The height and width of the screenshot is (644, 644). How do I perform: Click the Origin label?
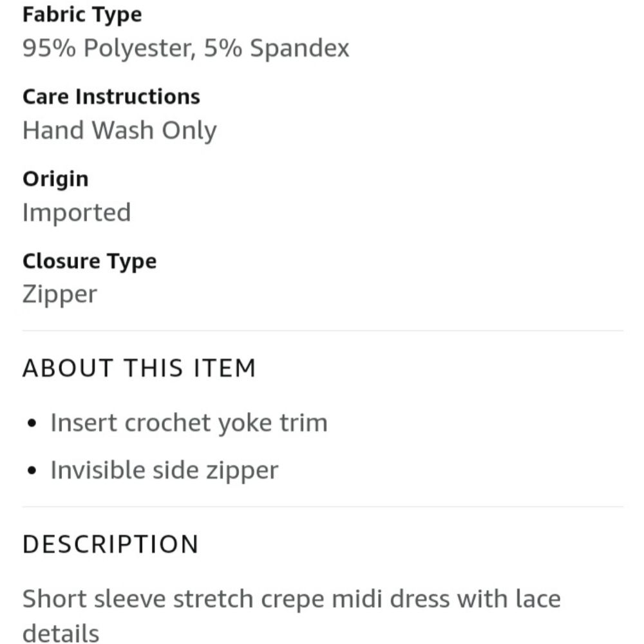(55, 180)
